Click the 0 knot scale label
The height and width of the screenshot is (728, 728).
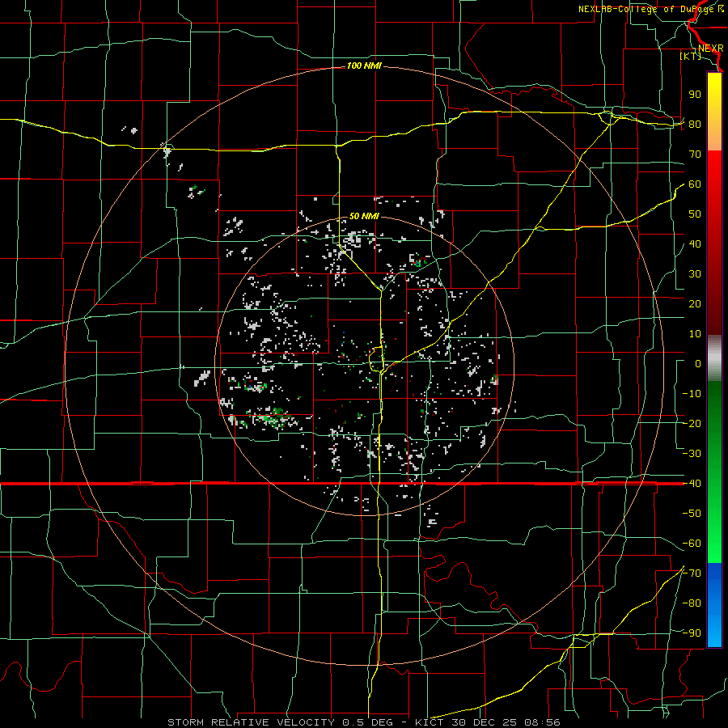click(698, 364)
